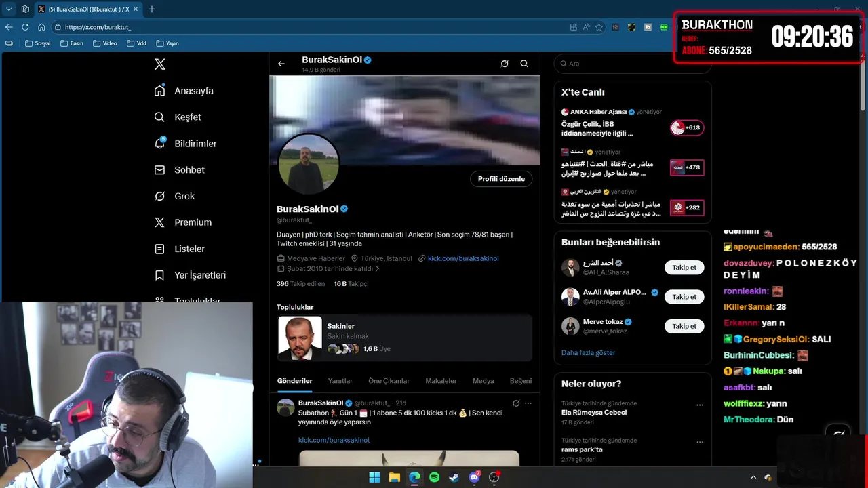
Task: Switch to Yanıtlar tab
Action: point(340,381)
